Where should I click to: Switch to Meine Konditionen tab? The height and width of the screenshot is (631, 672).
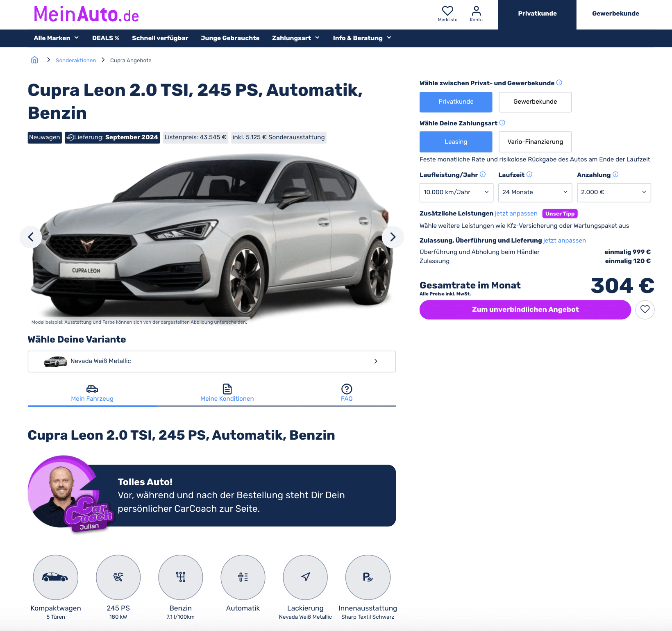point(227,393)
